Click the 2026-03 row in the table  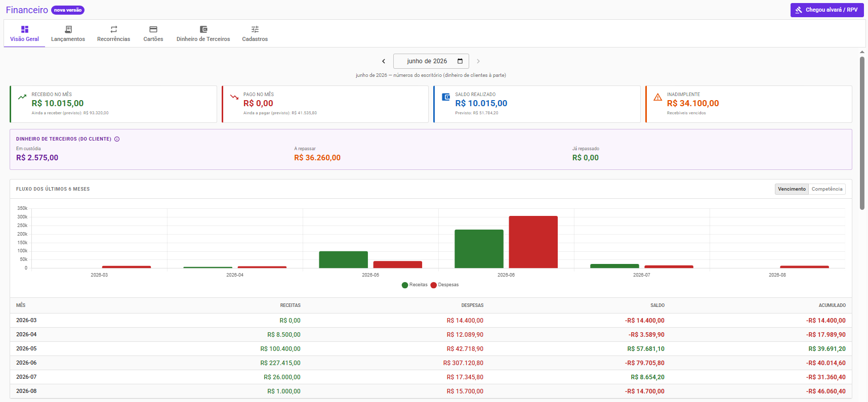coord(431,321)
